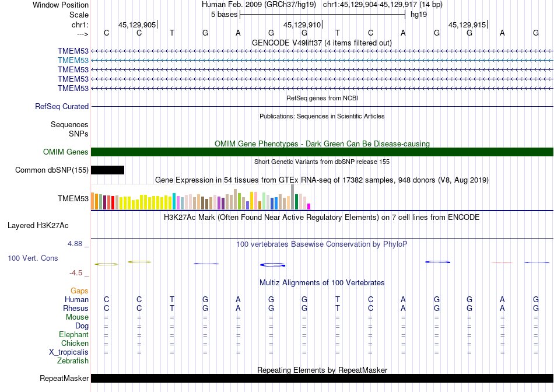Click the 45,129,910 position ruler mark
This screenshot has width=554, height=392.
[302, 25]
